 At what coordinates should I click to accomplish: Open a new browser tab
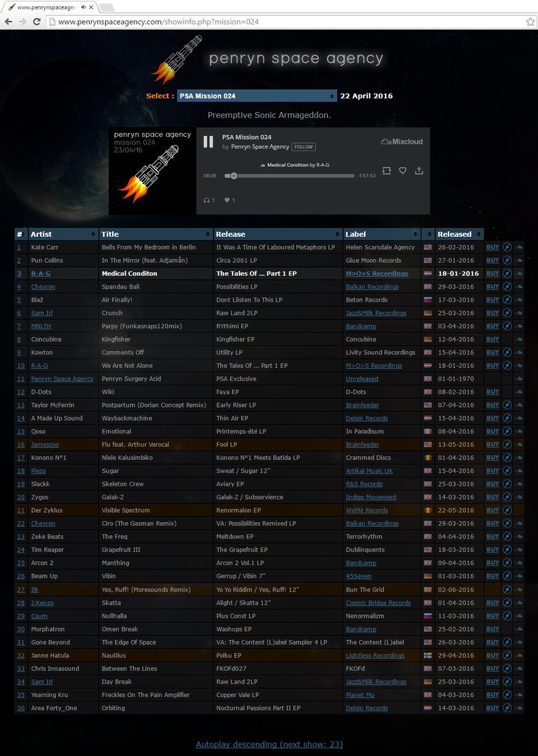106,8
